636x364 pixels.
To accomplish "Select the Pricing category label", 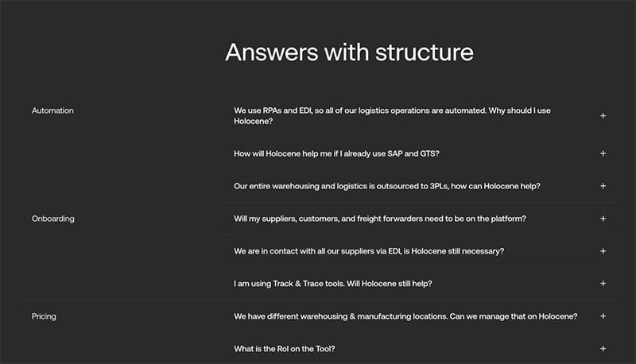I will (44, 316).
